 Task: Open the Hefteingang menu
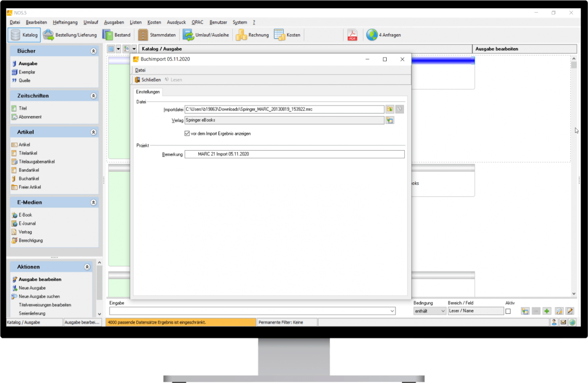tap(65, 22)
